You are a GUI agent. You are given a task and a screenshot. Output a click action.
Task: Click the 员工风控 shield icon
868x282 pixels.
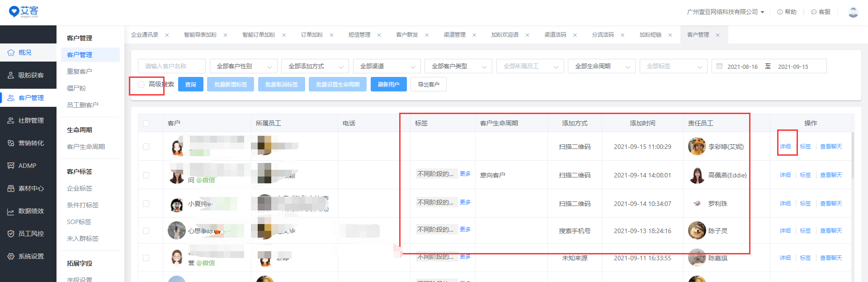click(x=11, y=234)
